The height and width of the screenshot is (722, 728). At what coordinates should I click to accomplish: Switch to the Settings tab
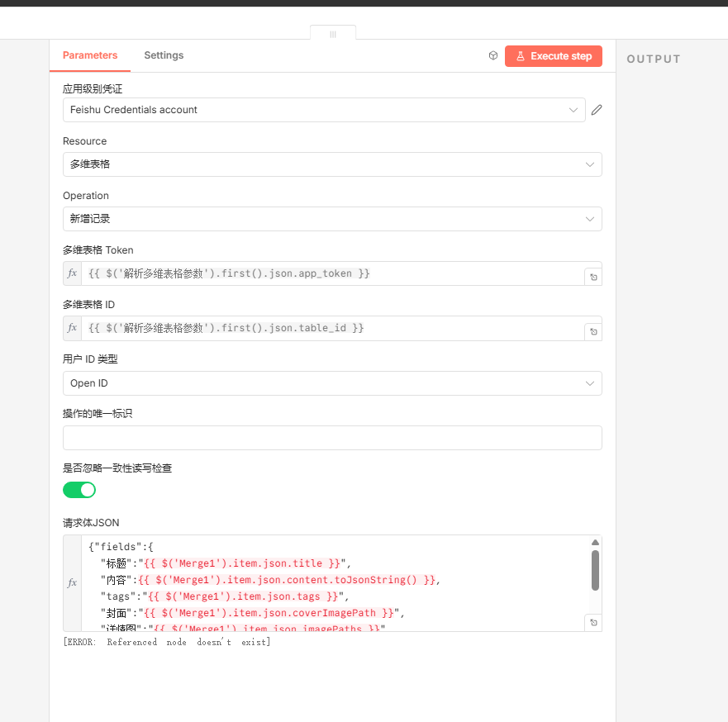point(164,55)
